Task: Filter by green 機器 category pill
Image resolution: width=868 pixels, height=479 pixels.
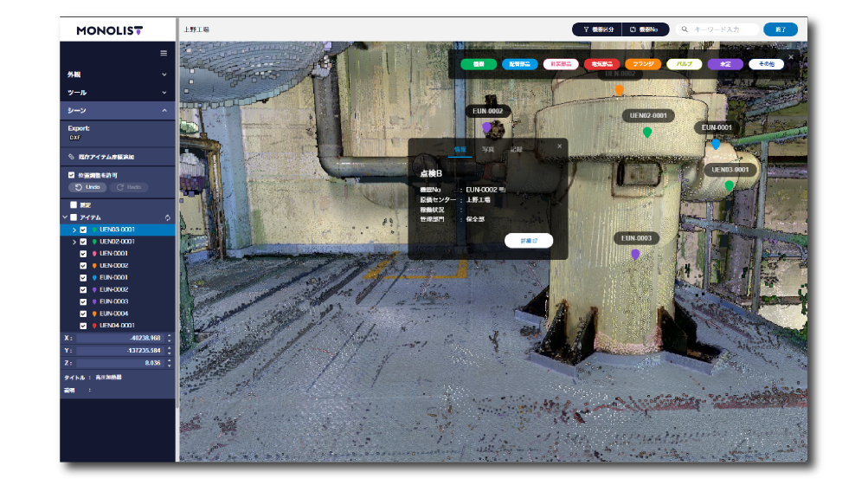Action: pos(479,64)
